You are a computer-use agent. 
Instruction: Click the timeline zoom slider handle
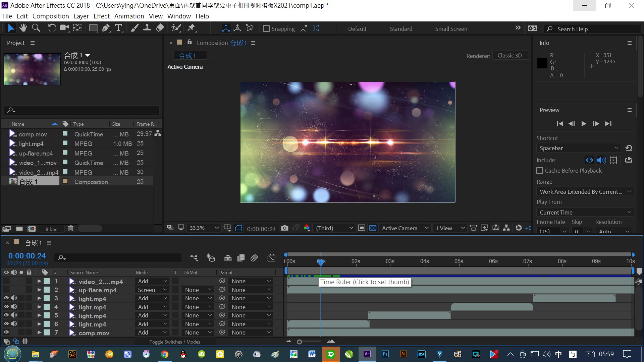299,342
